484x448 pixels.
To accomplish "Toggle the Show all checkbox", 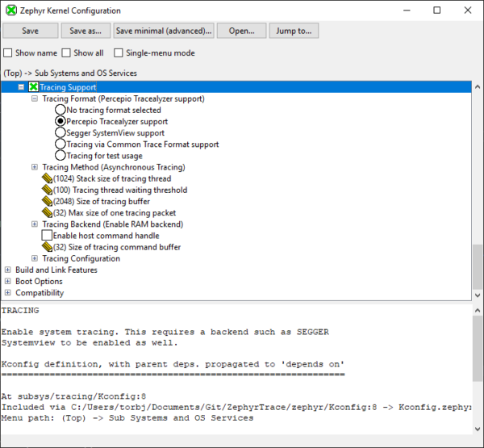I will [66, 52].
